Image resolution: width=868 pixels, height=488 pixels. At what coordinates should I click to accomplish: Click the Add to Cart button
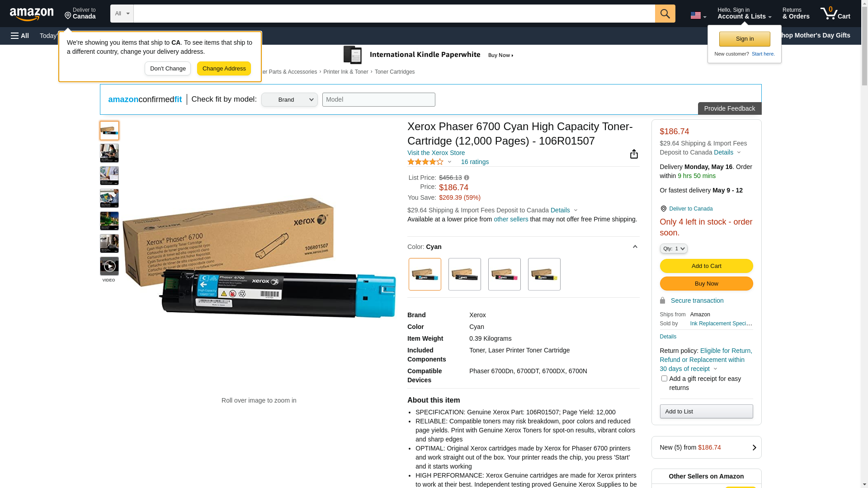(x=706, y=266)
